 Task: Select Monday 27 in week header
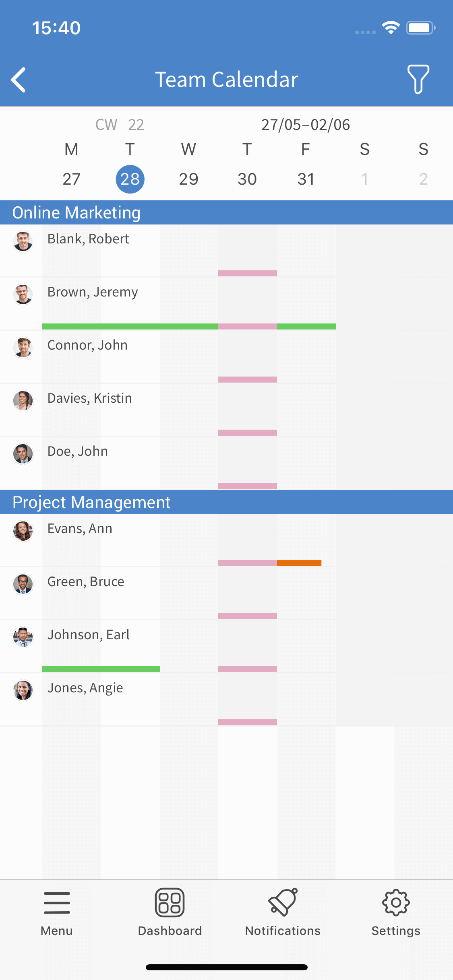pyautogui.click(x=71, y=179)
